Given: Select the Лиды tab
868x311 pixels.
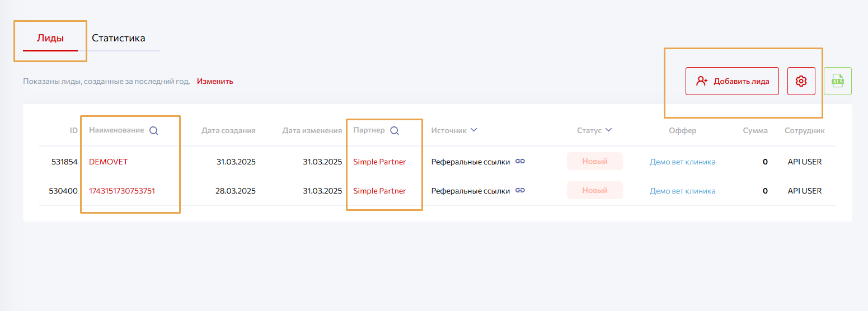Looking at the screenshot, I should click(50, 38).
